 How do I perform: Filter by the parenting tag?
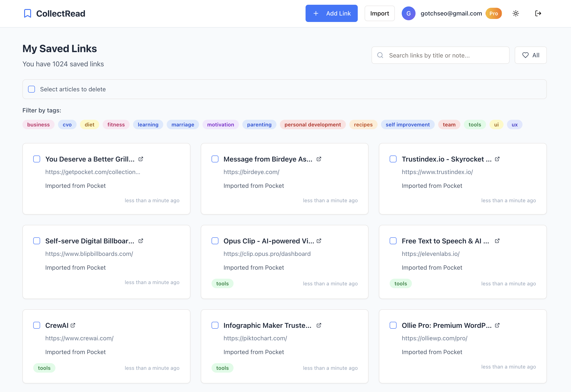point(259,125)
